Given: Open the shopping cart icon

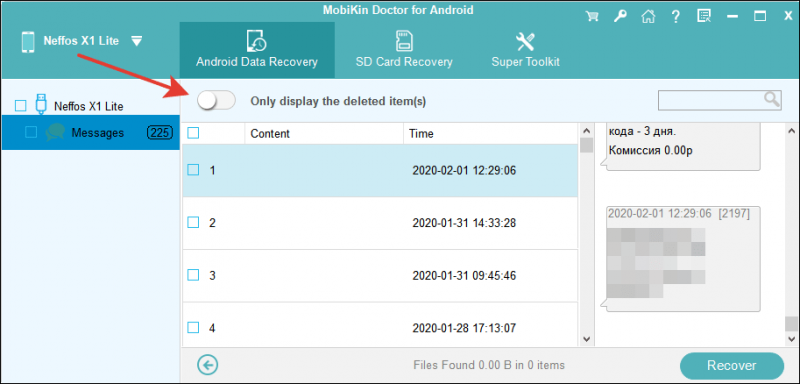Looking at the screenshot, I should click(x=592, y=16).
